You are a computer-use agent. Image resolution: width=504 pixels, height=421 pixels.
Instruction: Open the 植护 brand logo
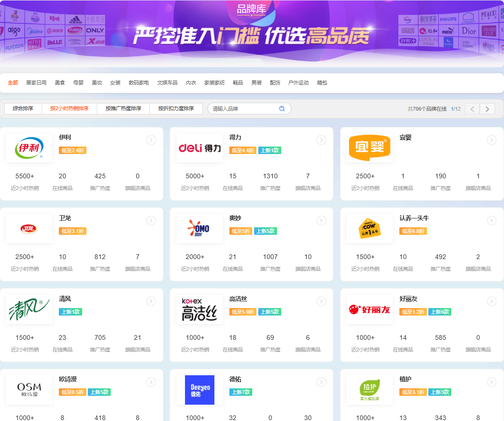click(369, 390)
